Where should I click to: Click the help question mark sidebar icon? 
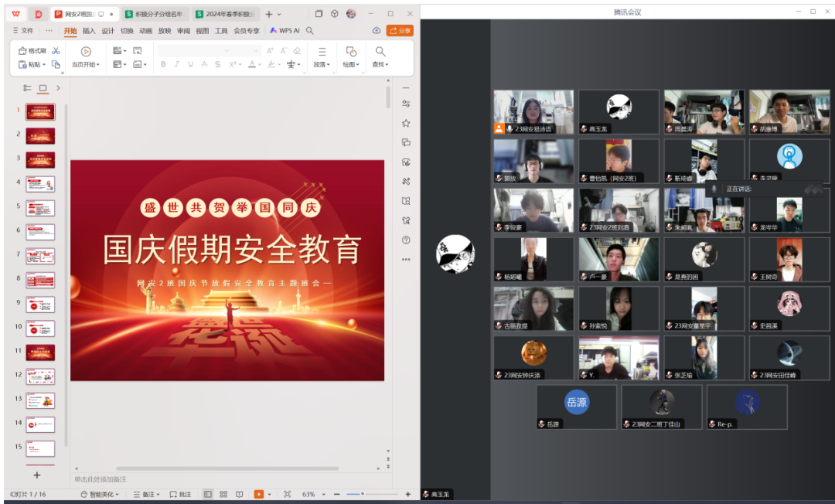pyautogui.click(x=406, y=240)
